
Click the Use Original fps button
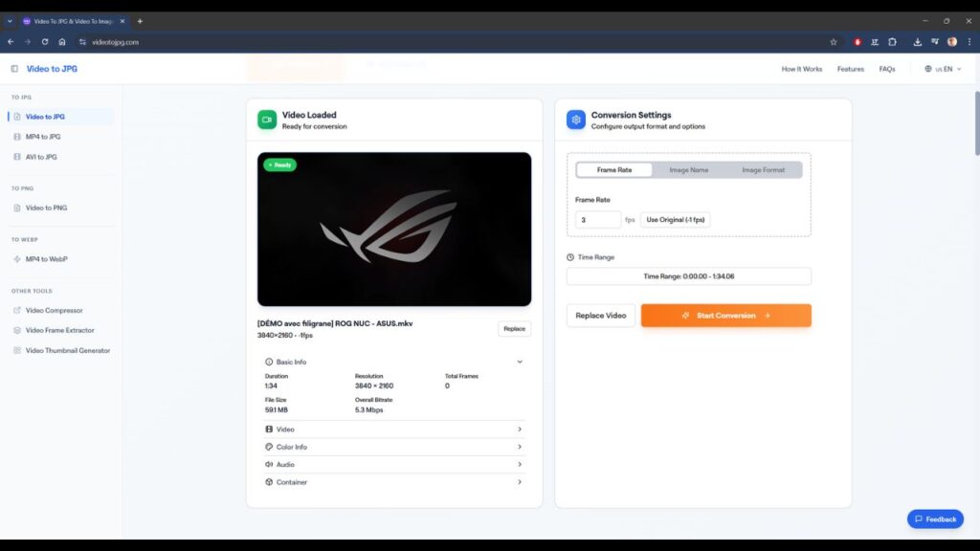click(676, 219)
